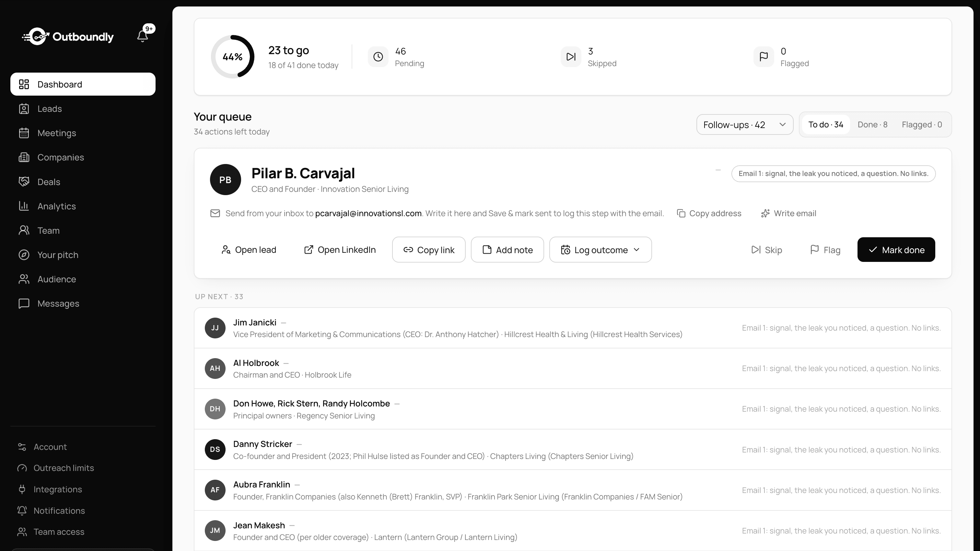980x551 pixels.
Task: Open Messages chat icon
Action: coord(24,303)
